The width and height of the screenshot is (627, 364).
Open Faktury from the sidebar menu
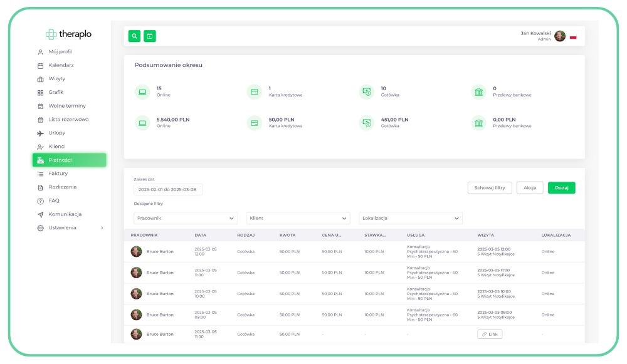58,174
